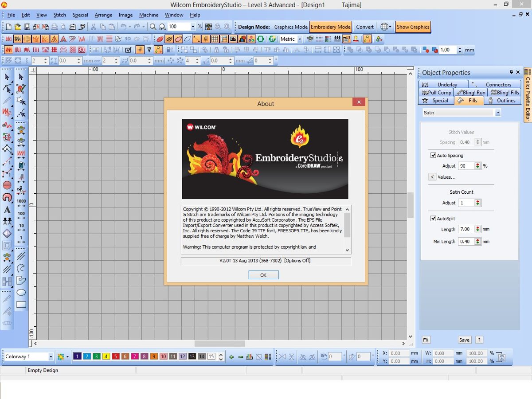Adjust the Auto Spacing percent stepper
The width and height of the screenshot is (532, 399).
pyautogui.click(x=477, y=166)
